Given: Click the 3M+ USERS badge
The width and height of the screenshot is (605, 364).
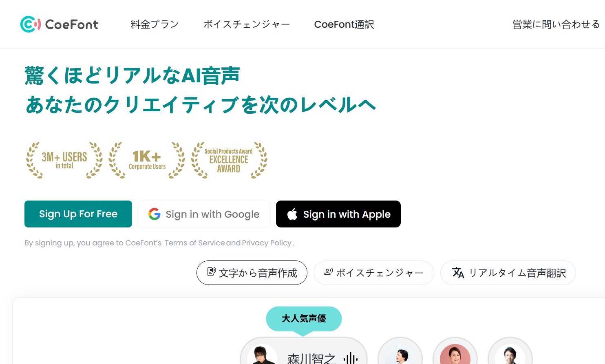Looking at the screenshot, I should [x=64, y=160].
